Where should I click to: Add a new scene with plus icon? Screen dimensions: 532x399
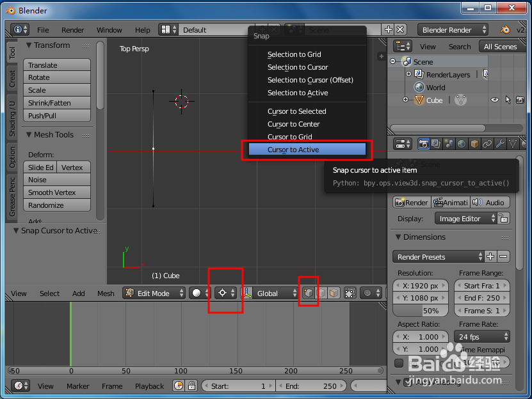click(389, 29)
